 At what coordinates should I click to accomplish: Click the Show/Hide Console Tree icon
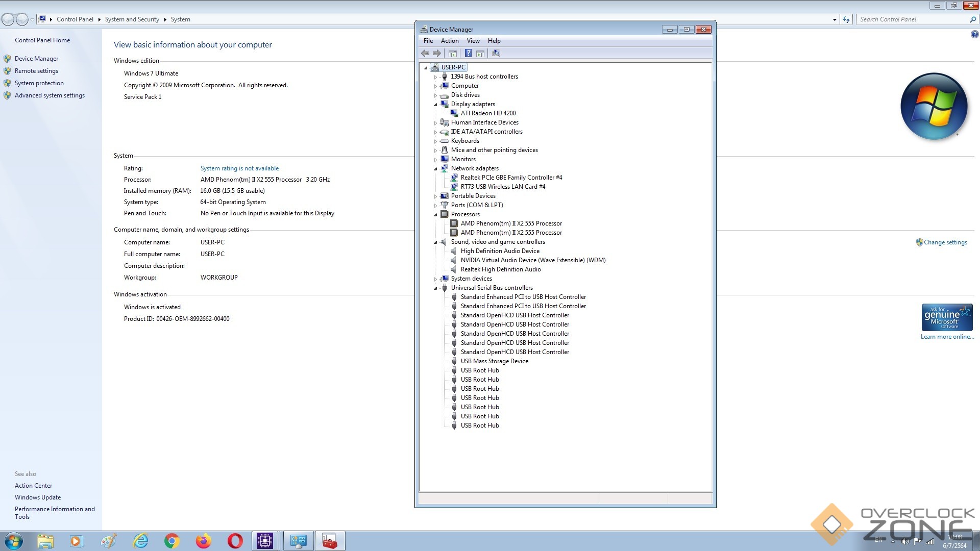point(452,53)
